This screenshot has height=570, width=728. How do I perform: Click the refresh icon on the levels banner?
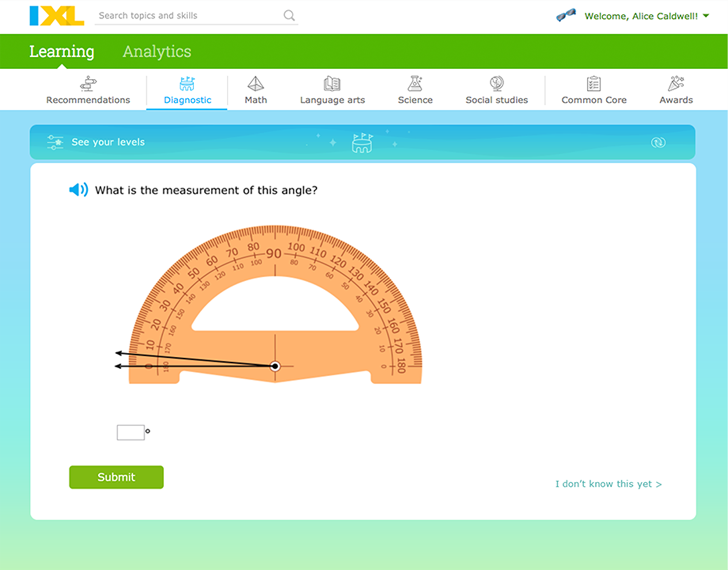click(x=659, y=142)
